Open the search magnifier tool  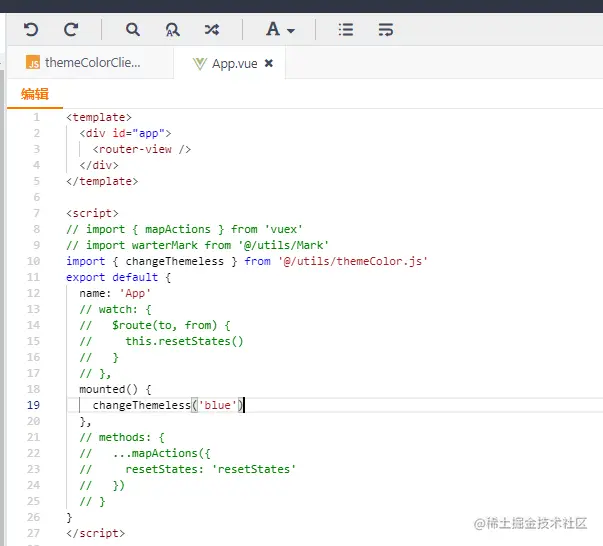pyautogui.click(x=133, y=30)
